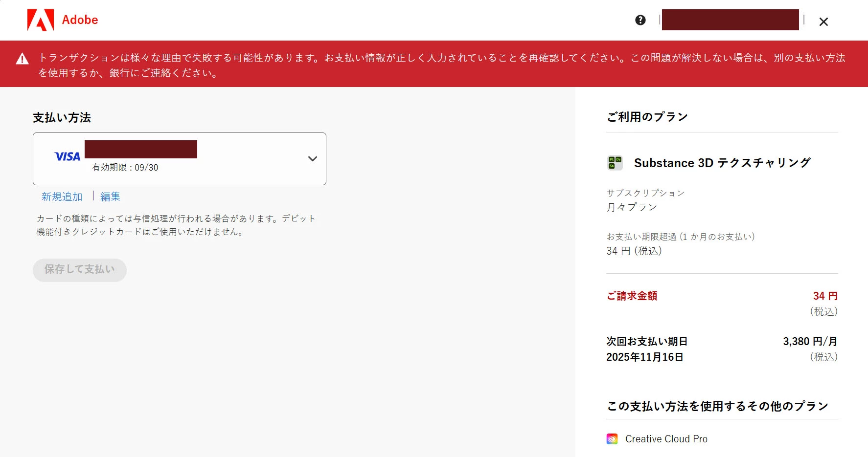Click the Creative Cloud Pro icon
This screenshot has height=457, width=868.
[612, 439]
